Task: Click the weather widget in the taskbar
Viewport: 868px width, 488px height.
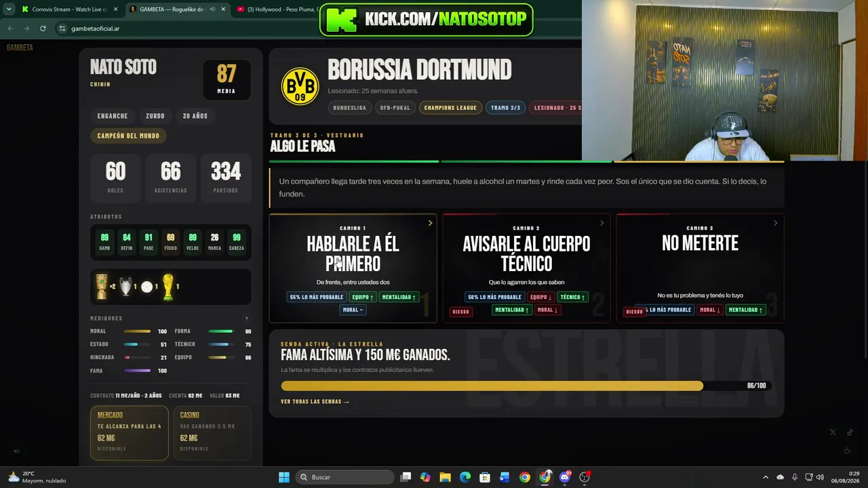Action: tap(37, 477)
